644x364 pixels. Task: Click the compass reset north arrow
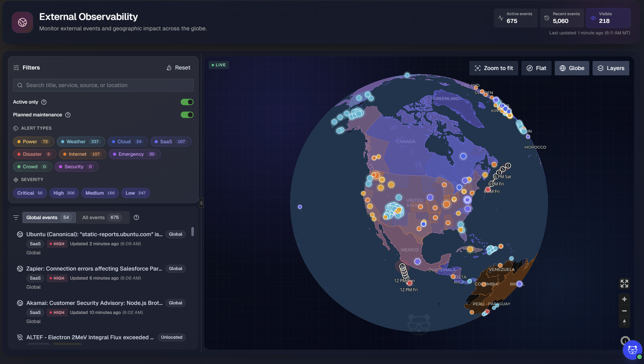click(624, 322)
